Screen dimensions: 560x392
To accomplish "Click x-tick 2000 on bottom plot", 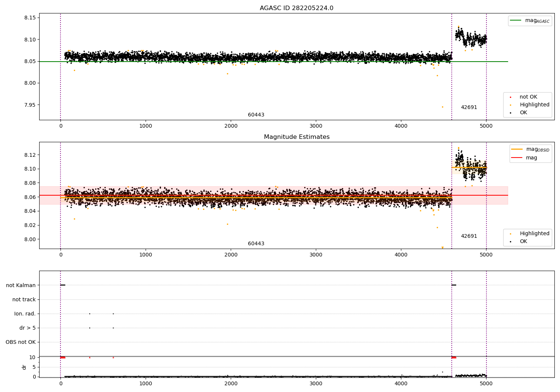I will tap(231, 384).
